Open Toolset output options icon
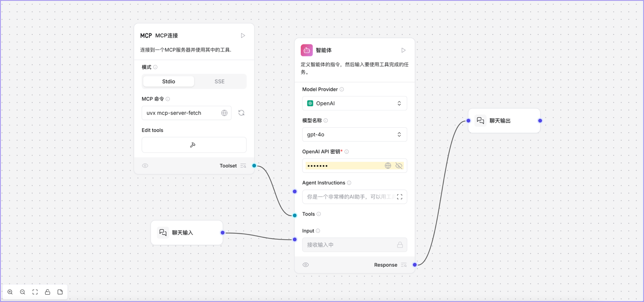The image size is (644, 302). point(243,166)
